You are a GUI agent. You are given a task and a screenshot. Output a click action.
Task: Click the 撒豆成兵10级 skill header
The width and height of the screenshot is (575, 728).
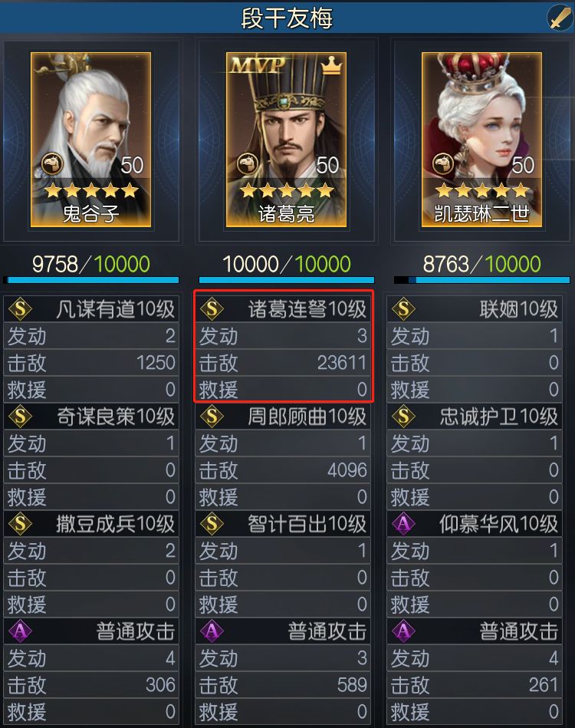point(91,524)
